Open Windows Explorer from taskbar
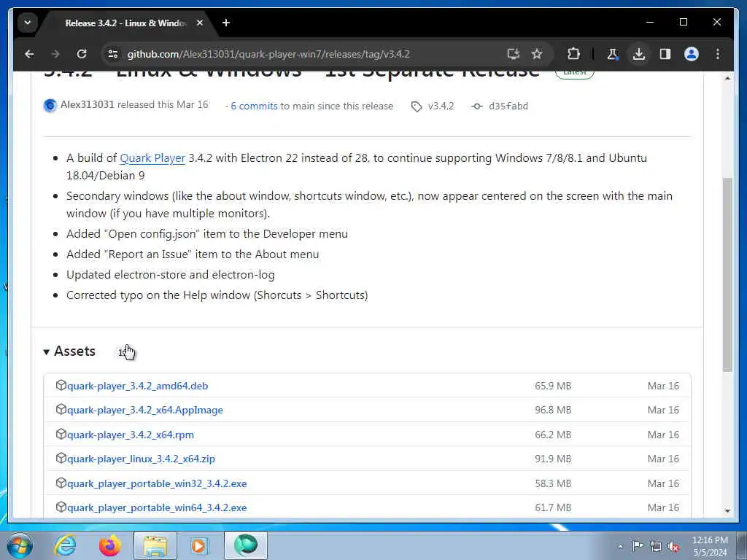747x560 pixels. click(155, 545)
